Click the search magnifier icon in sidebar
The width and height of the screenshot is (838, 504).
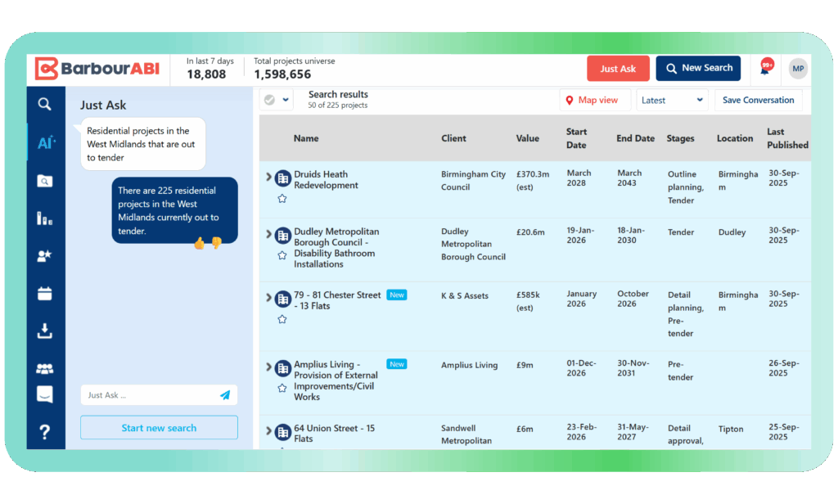pos(45,104)
